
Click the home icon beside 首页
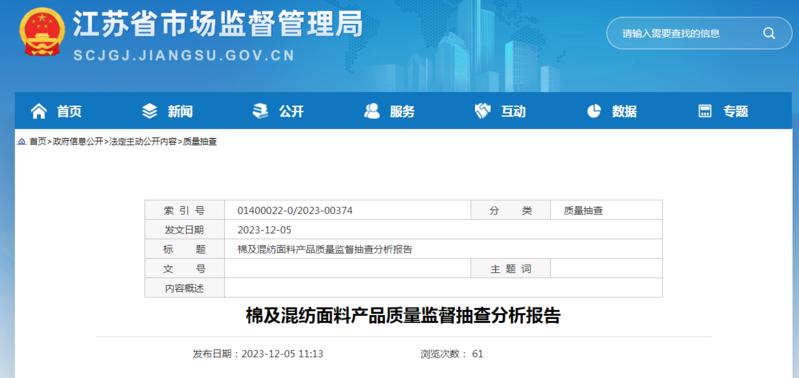click(x=39, y=111)
